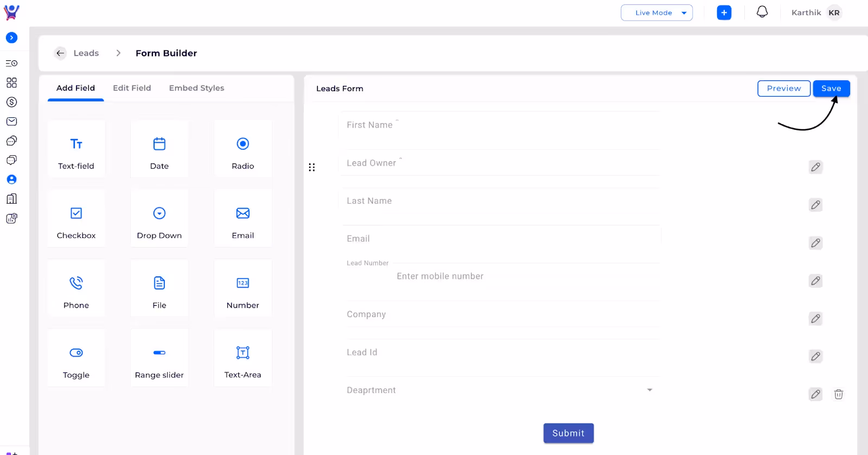Open the blue contacts person sidebar icon

[x=11, y=179]
